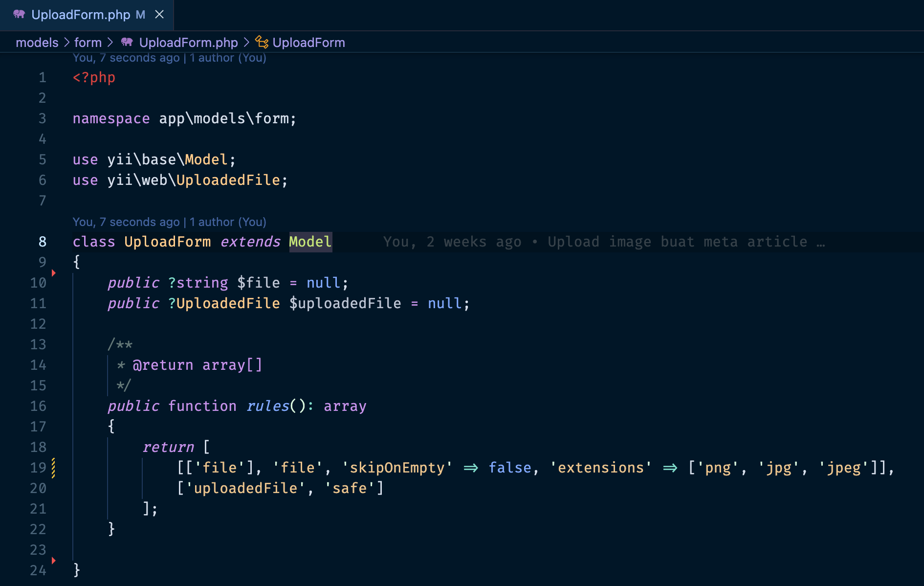924x586 pixels.
Task: Expand chevron after UploadForm.php breadcrumb
Action: [x=246, y=43]
